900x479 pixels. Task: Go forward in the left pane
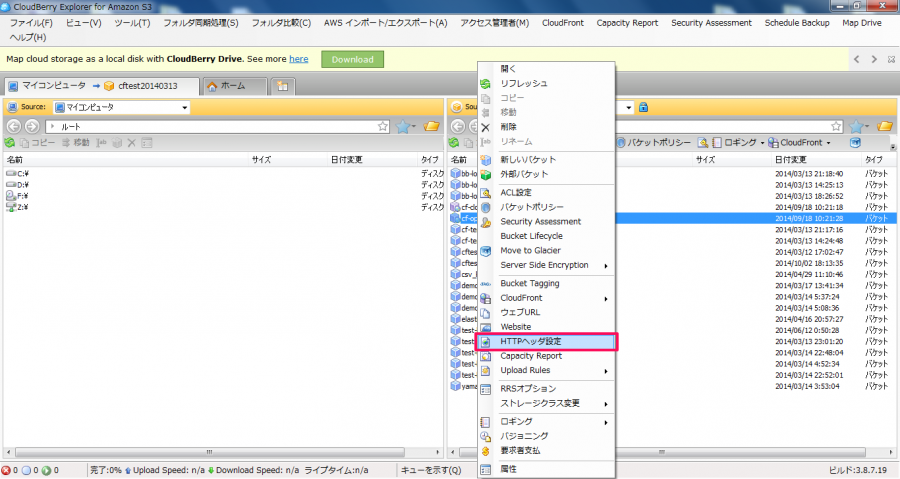[x=32, y=126]
